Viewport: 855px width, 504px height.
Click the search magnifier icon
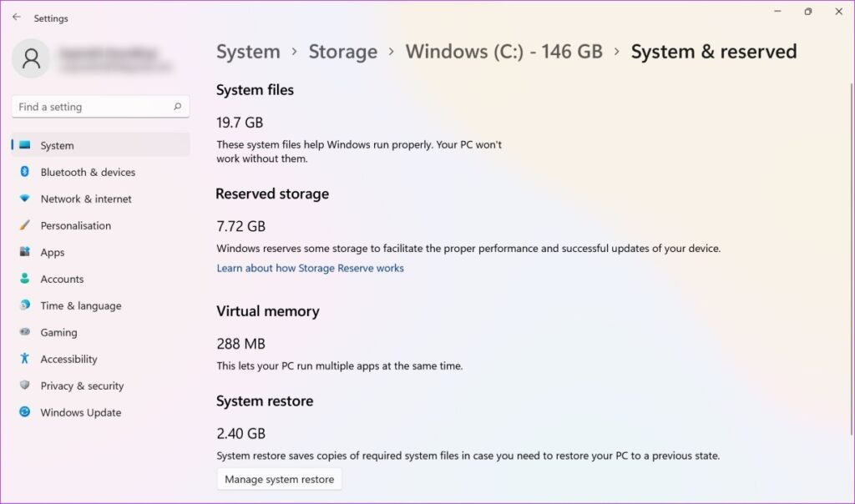pyautogui.click(x=177, y=107)
